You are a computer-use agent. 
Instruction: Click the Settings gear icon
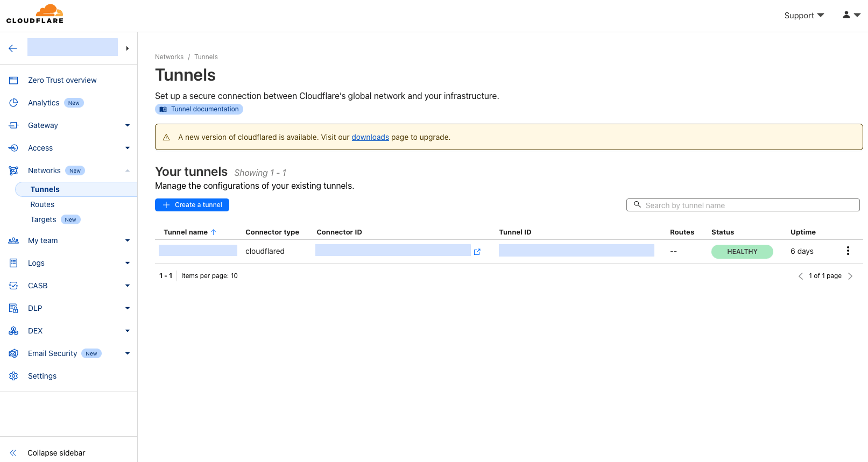[x=13, y=376]
